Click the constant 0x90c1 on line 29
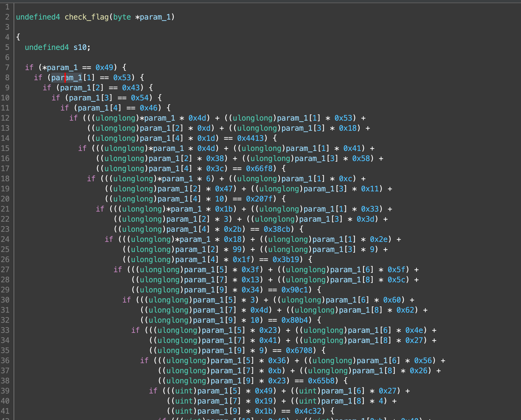Viewport: 521px width, 420px height. [295, 290]
